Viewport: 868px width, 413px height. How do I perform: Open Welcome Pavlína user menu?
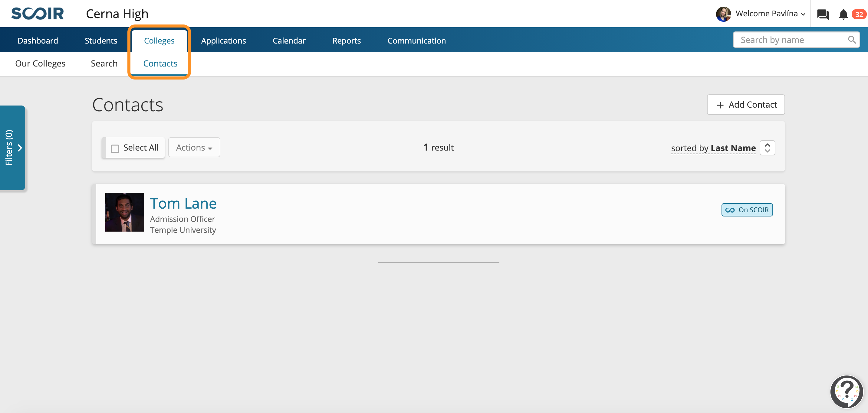click(770, 14)
